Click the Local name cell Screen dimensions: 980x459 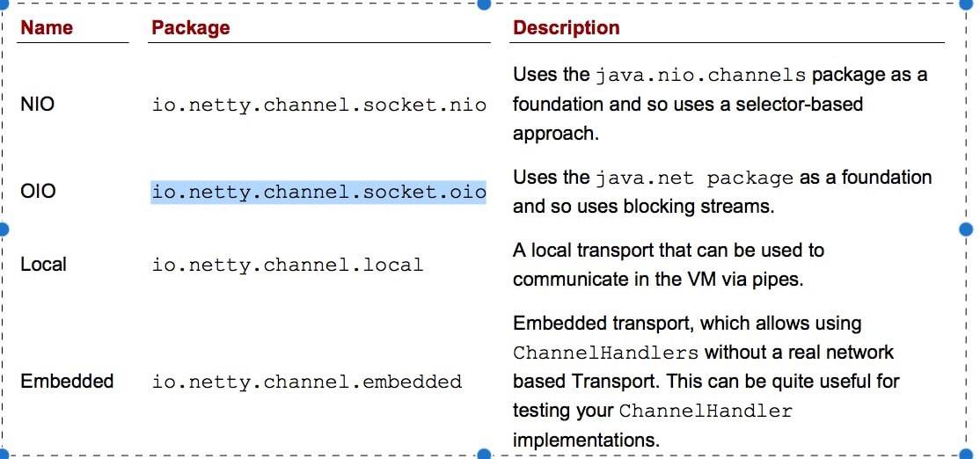[x=43, y=264]
